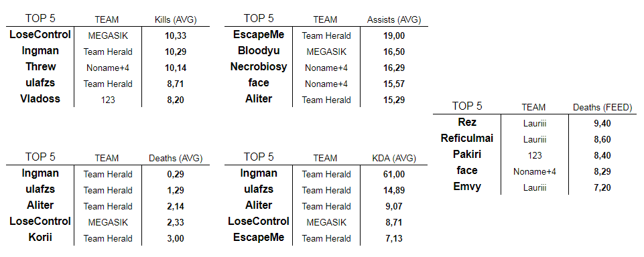Viewport: 644px width, 257px height.
Task: Select the EscapeMe name in the Assists table
Action: point(259,35)
